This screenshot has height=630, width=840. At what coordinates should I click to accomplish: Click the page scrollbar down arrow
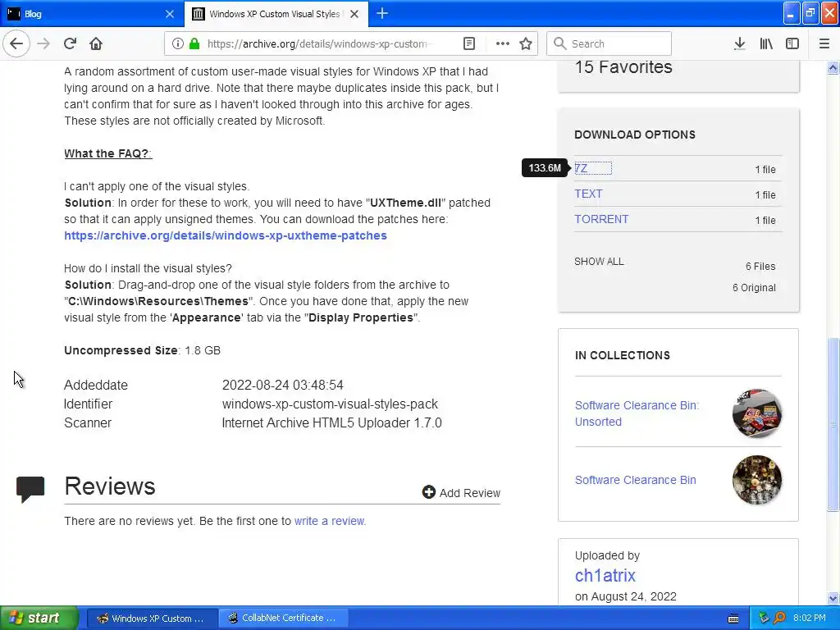pos(833,598)
